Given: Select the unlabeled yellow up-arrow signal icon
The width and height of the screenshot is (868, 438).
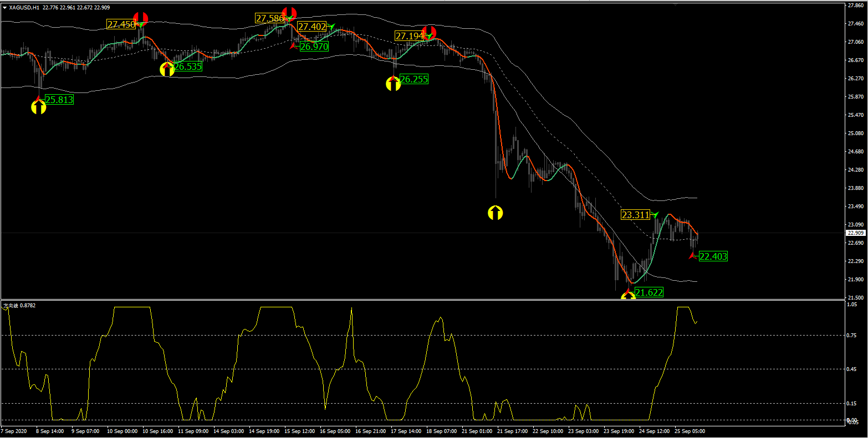Looking at the screenshot, I should pyautogui.click(x=495, y=213).
